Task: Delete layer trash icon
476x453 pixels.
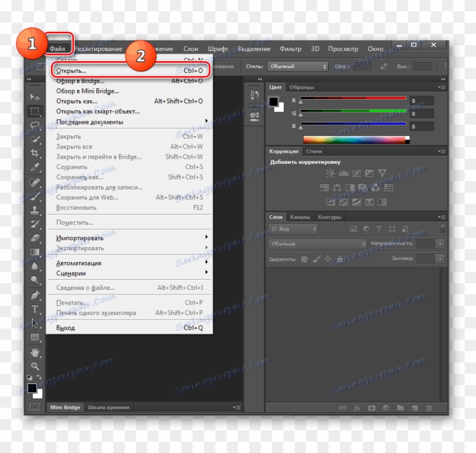Action: click(429, 408)
